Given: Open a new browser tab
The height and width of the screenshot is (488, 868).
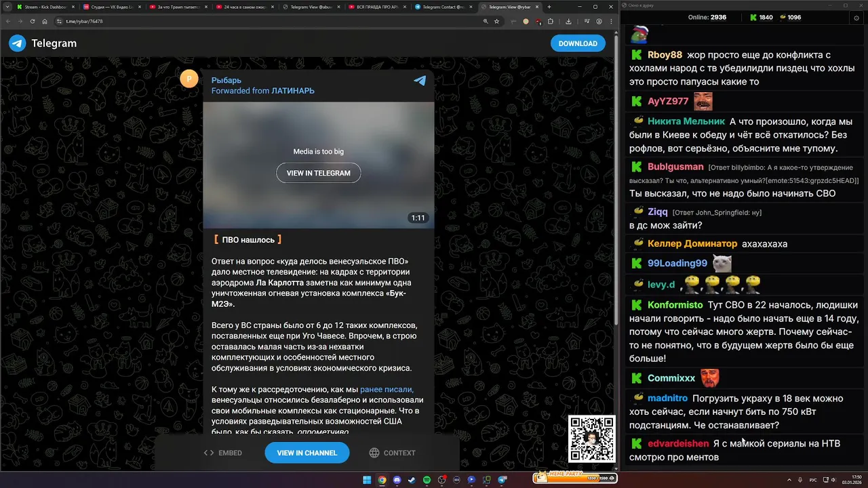Looking at the screenshot, I should 549,7.
